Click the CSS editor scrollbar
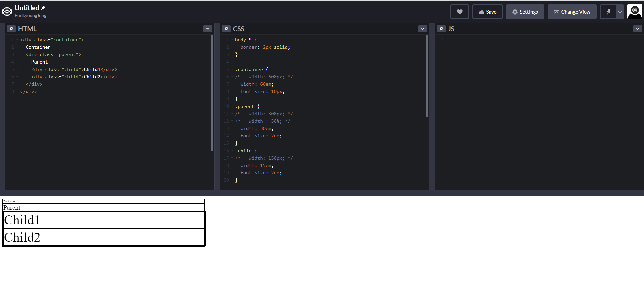 pyautogui.click(x=427, y=76)
